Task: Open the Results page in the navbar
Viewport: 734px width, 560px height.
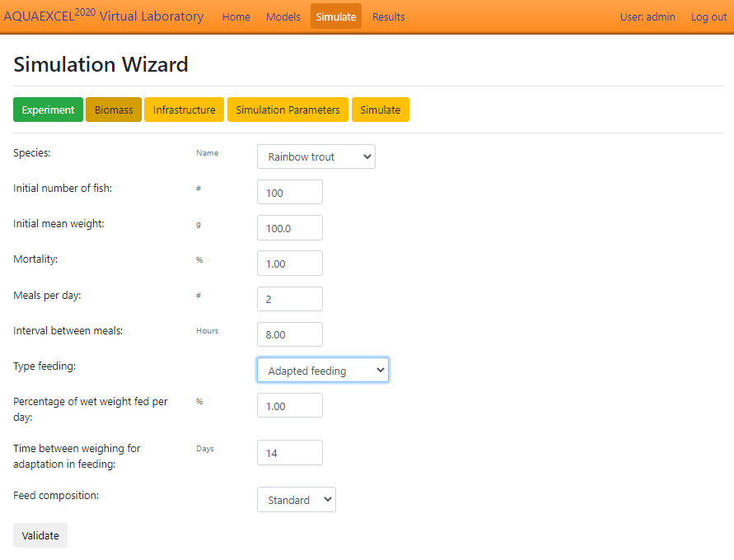Action: click(x=388, y=16)
